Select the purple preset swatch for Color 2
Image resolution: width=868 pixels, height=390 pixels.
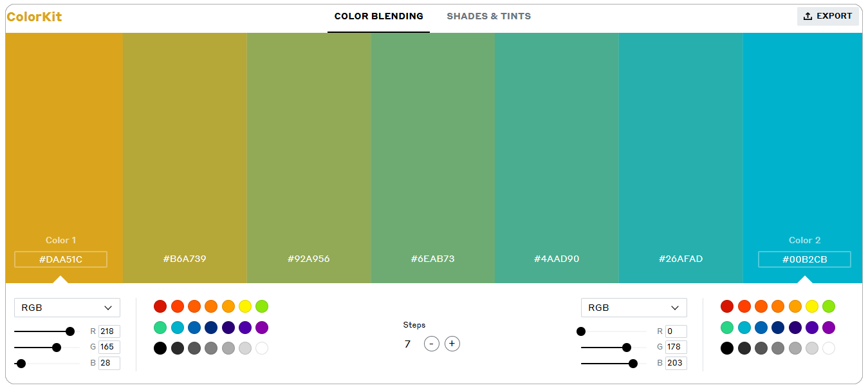[829, 328]
